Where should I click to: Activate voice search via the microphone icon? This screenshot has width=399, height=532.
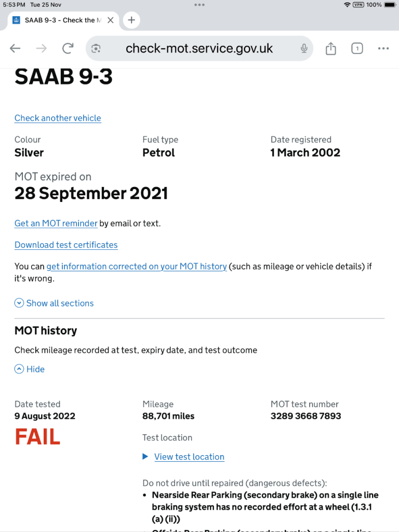click(x=303, y=48)
